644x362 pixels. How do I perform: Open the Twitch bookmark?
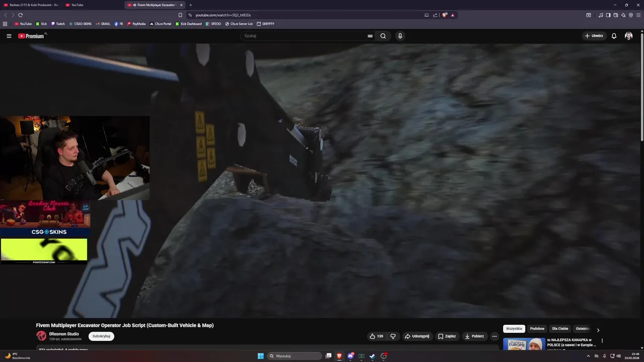58,24
